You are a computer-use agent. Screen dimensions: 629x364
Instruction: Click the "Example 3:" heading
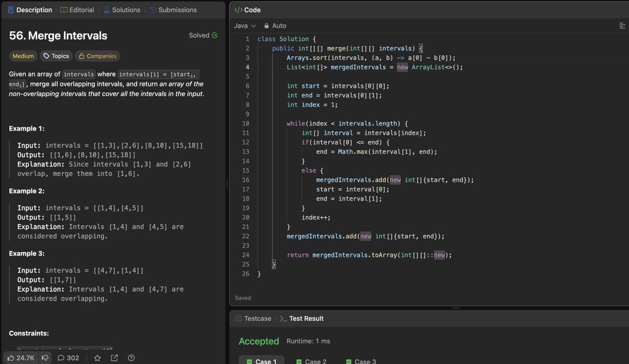[x=27, y=253]
